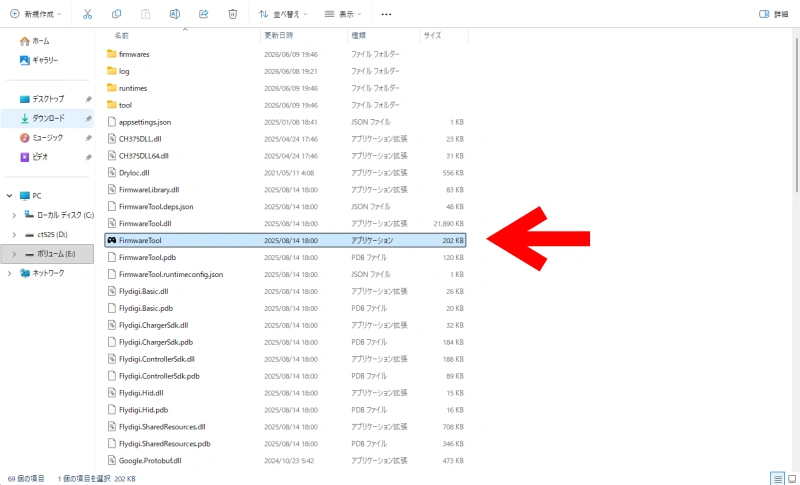The image size is (800, 485).
Task: Click the FirmwareTool gamepad application icon
Action: pyautogui.click(x=112, y=240)
